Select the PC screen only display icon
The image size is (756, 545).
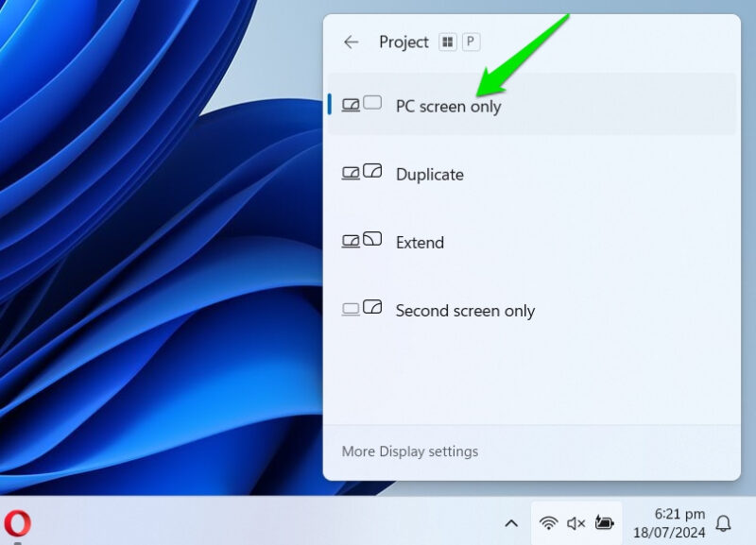[x=364, y=106]
